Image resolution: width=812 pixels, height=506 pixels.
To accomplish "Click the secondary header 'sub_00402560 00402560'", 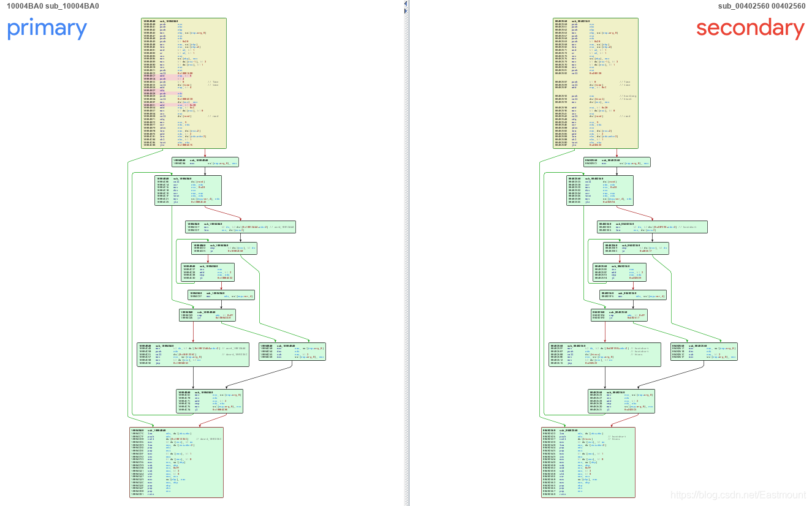I will coord(762,6).
